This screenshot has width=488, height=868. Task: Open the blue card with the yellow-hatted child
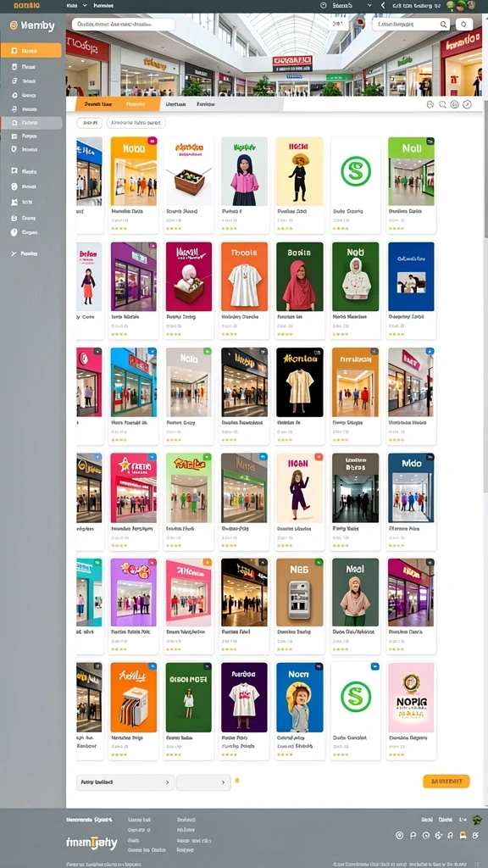[x=299, y=711]
